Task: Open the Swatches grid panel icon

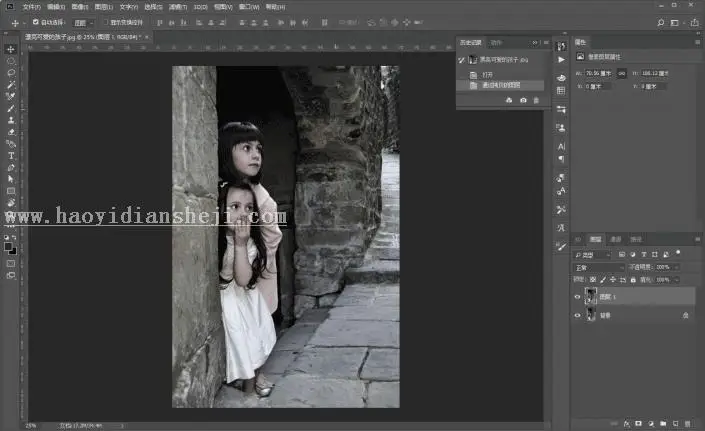Action: 561,91
